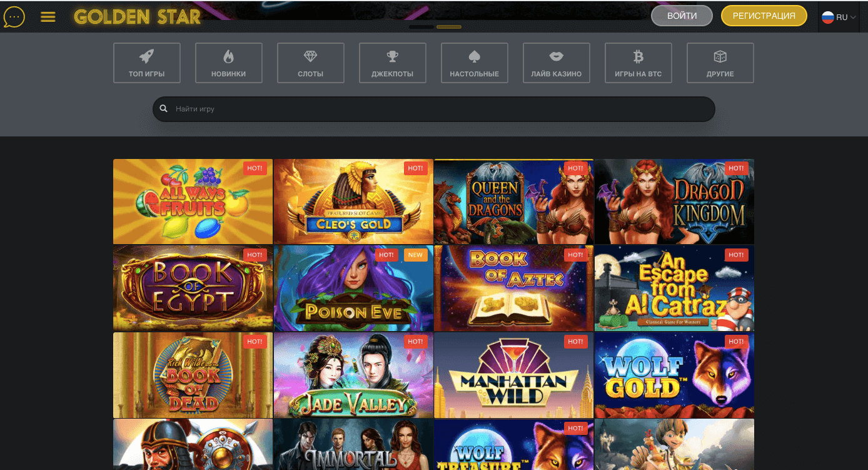
Task: Switch to the first banner slide indicator
Action: (421, 27)
